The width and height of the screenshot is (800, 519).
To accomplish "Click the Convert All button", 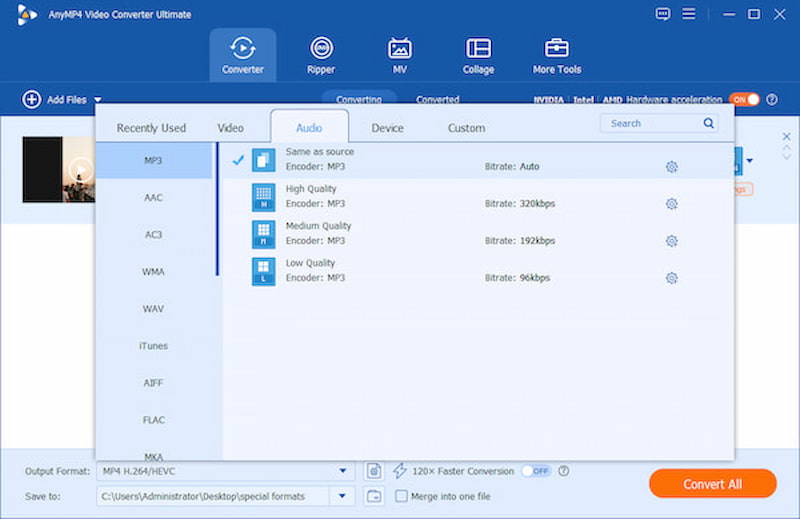I will [713, 484].
